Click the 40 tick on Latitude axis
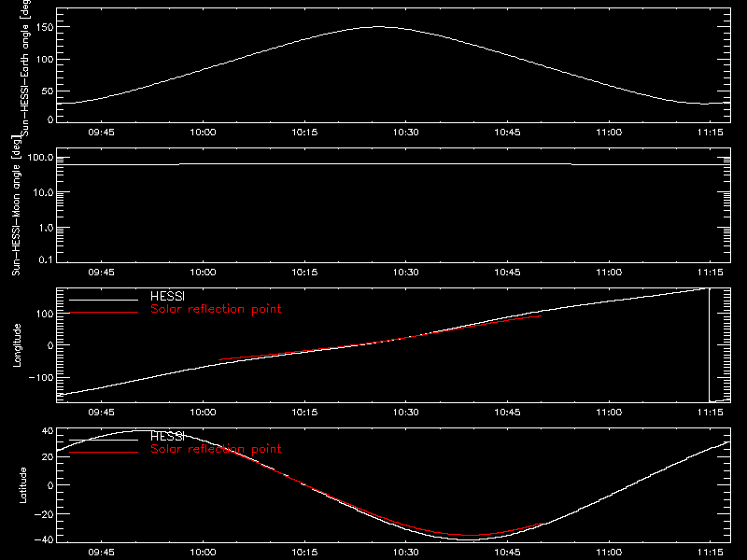The height and width of the screenshot is (560, 747). [49, 431]
